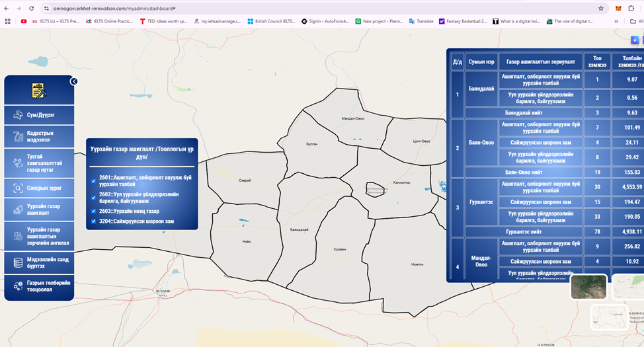The width and height of the screenshot is (644, 347).
Task: Bookmark this page with the star icon
Action: 600,9
